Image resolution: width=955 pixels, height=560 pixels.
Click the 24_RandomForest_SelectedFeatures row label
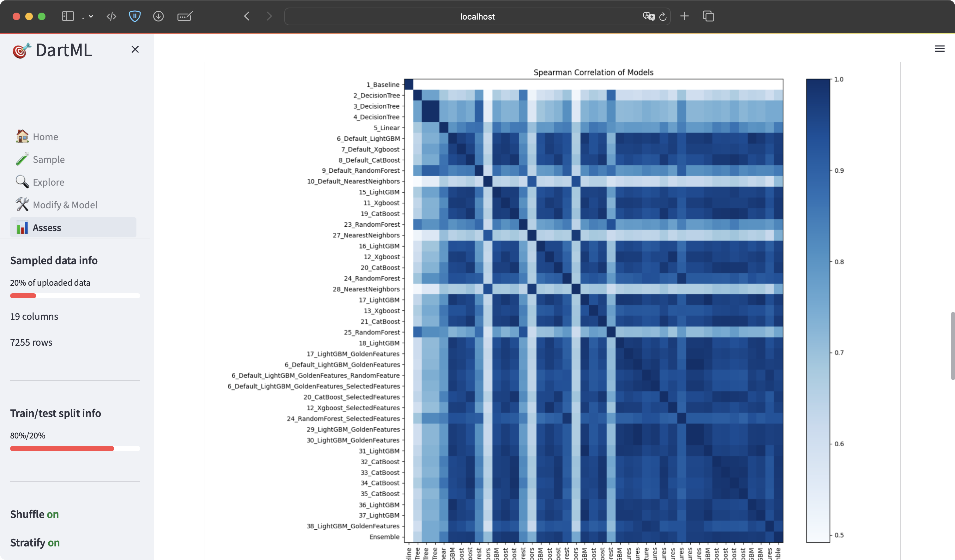point(343,419)
